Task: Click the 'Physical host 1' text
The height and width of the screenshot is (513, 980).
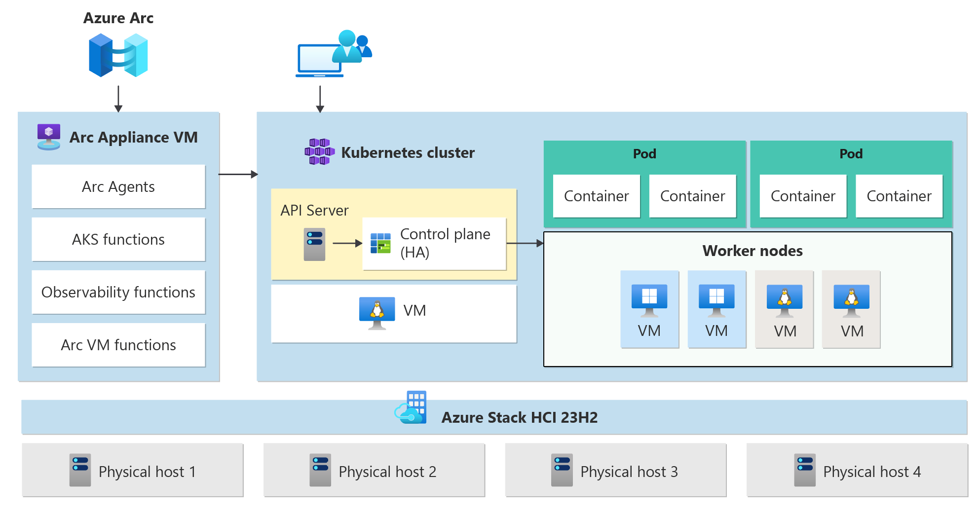Action: [147, 472]
